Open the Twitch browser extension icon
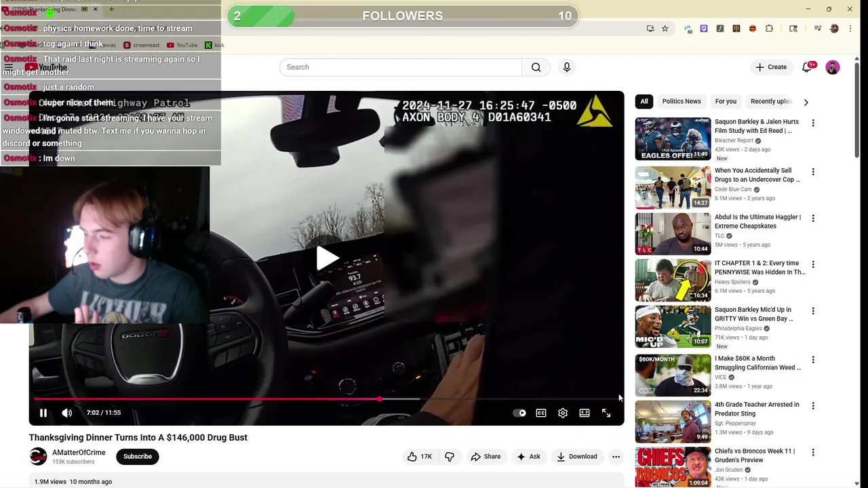 703,28
